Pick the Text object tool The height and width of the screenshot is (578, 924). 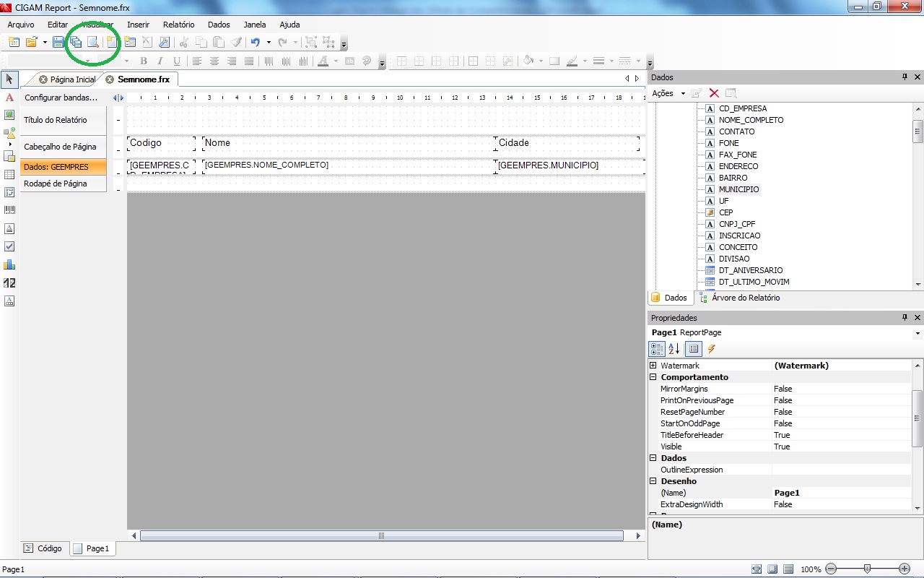tap(9, 97)
